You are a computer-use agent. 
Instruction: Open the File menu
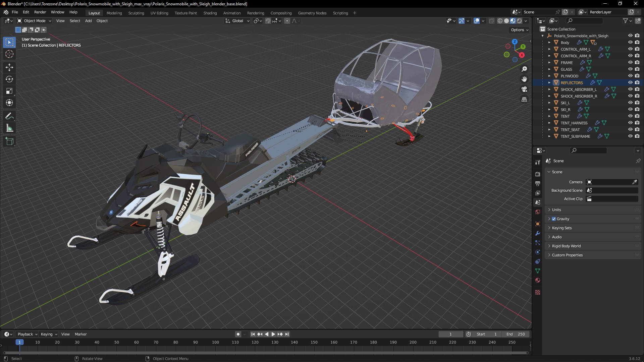(15, 12)
